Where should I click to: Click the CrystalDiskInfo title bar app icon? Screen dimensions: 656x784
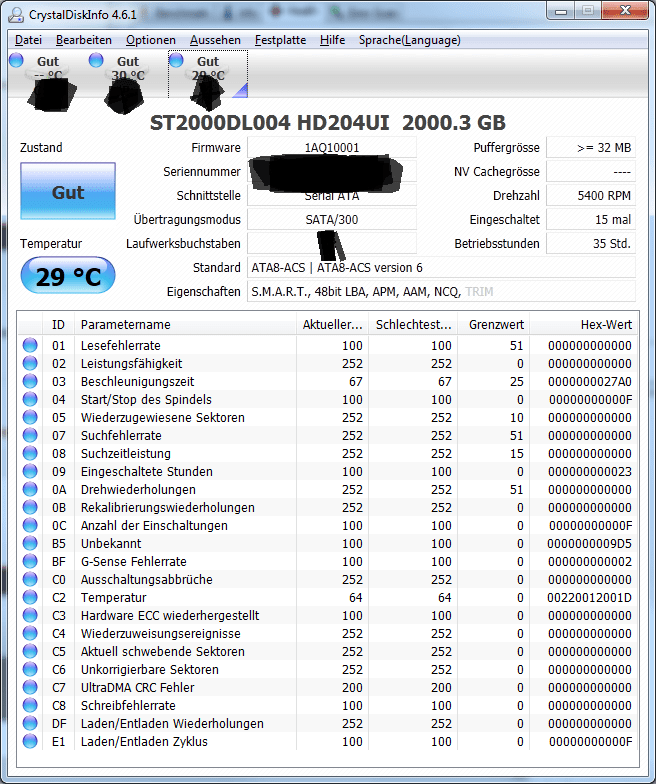(x=16, y=14)
